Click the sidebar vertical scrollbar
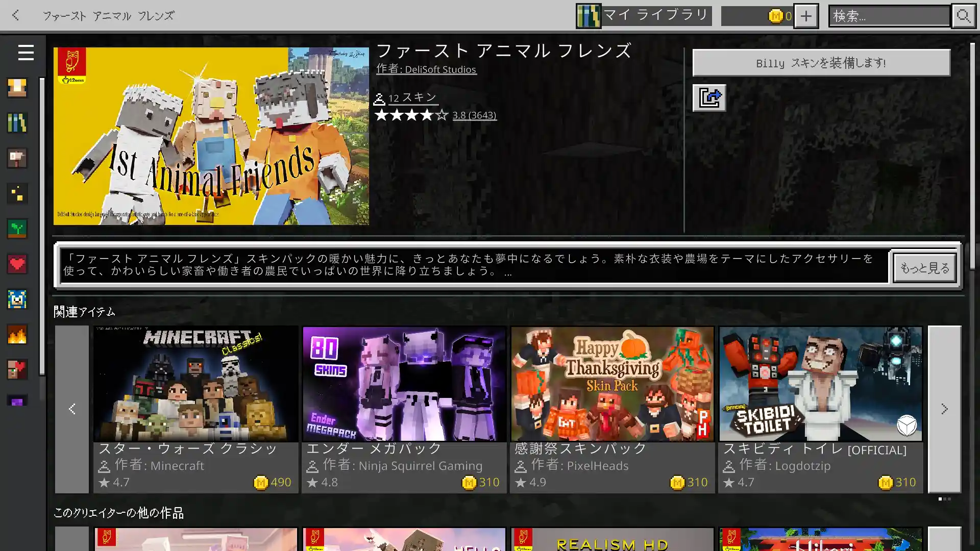The height and width of the screenshot is (551, 980). point(42,227)
